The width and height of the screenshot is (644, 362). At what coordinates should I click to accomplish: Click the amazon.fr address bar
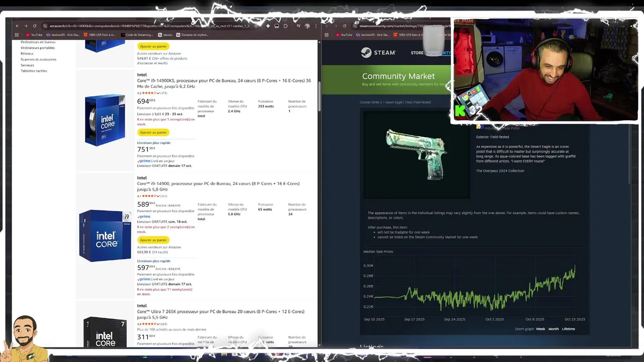click(151, 26)
